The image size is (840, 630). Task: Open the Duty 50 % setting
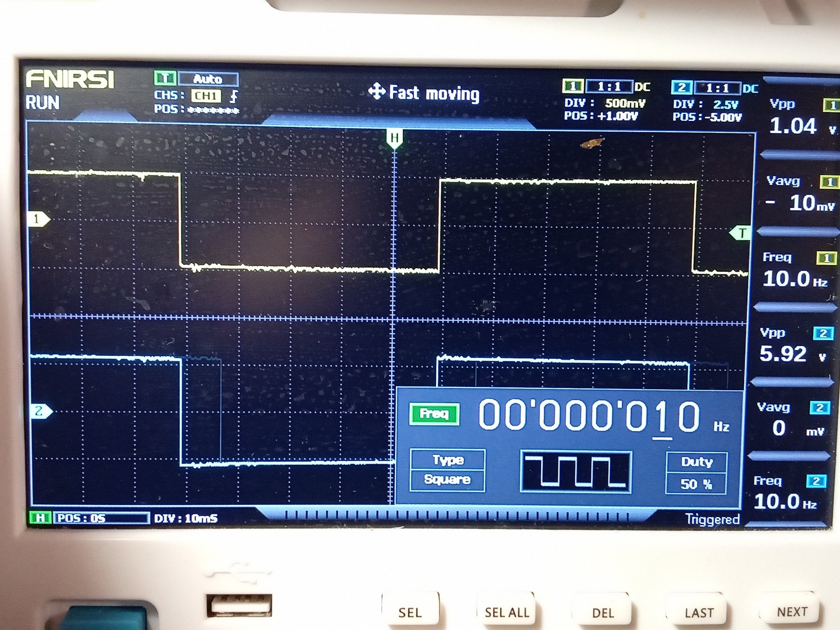(696, 473)
